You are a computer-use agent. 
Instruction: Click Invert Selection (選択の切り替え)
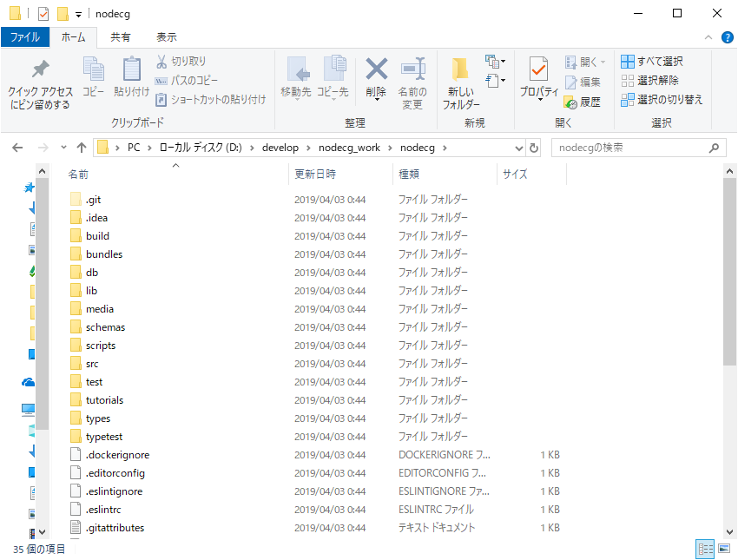pos(662,100)
